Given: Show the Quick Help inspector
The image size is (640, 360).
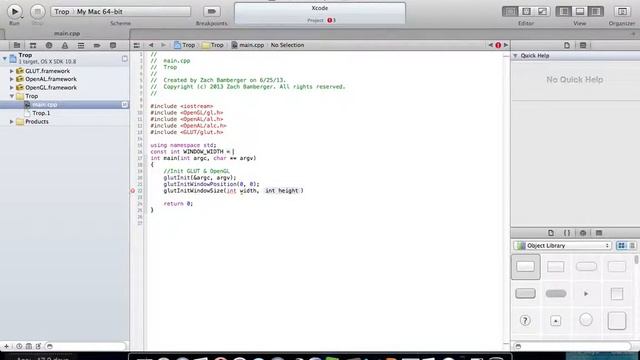Looking at the screenshot, I should [583, 45].
